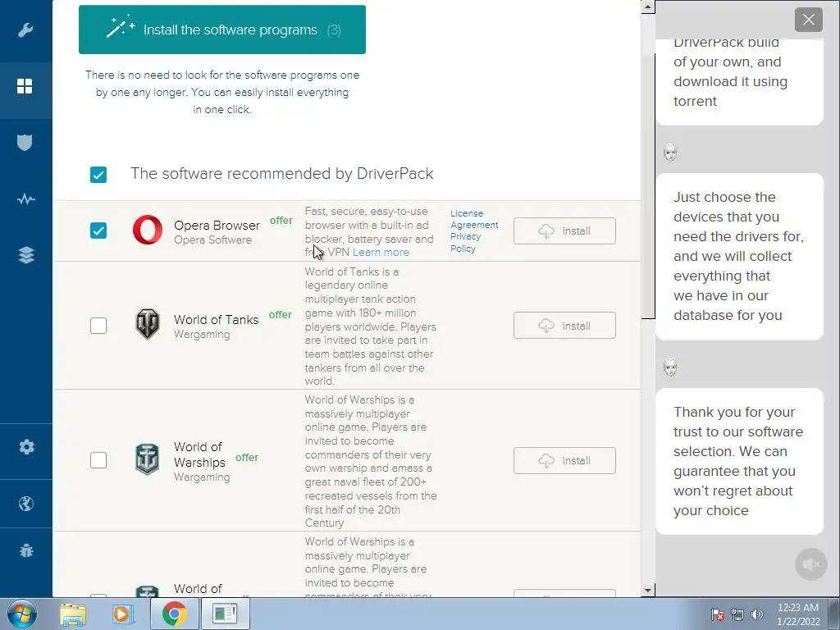Click the 'offer' label beside World of Warships
840x630 pixels.
click(x=247, y=457)
